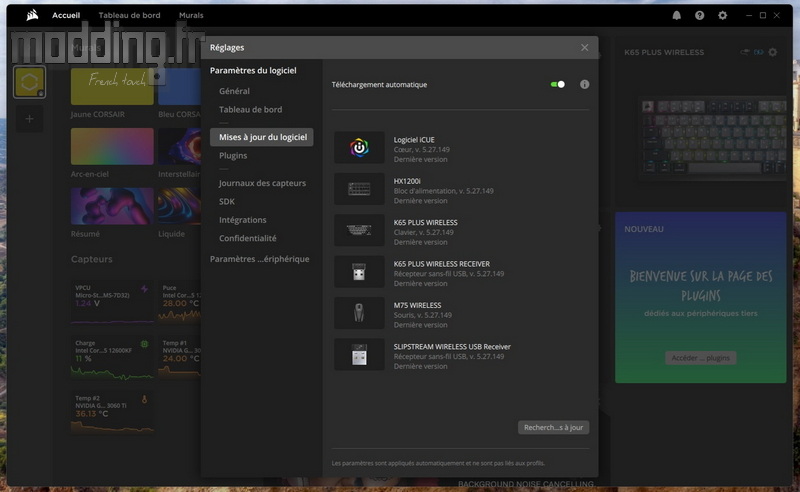Open Intégrations settings section
800x492 pixels.
243,219
